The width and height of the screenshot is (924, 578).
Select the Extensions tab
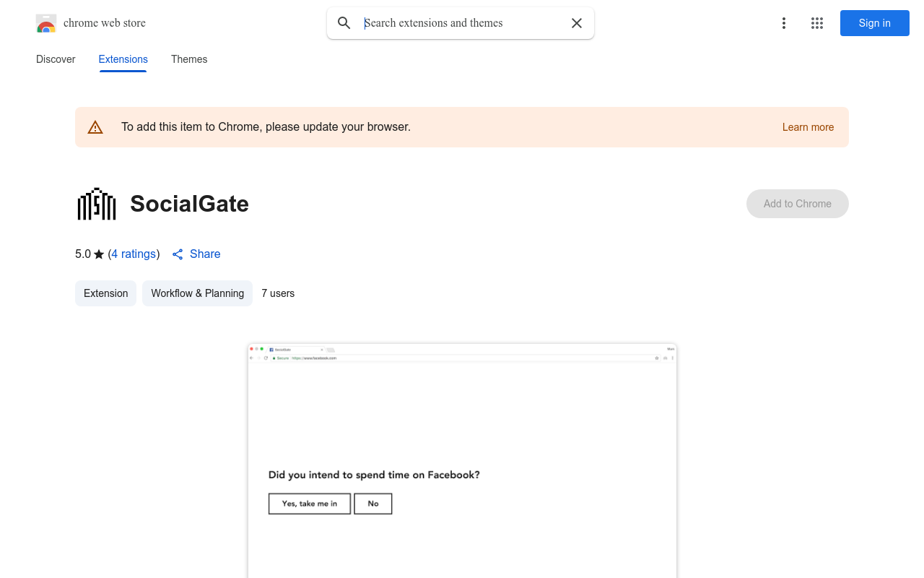coord(123,59)
